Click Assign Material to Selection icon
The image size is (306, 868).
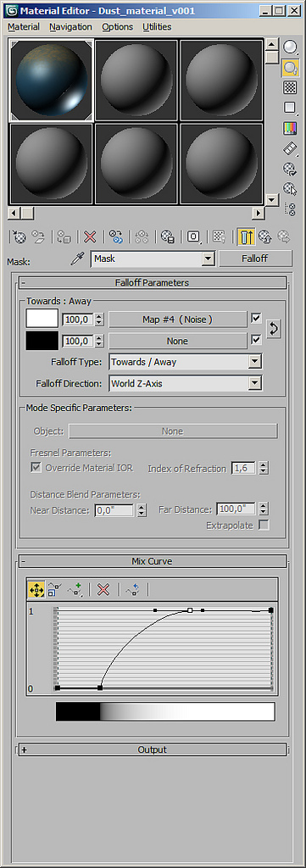pyautogui.click(x=64, y=237)
